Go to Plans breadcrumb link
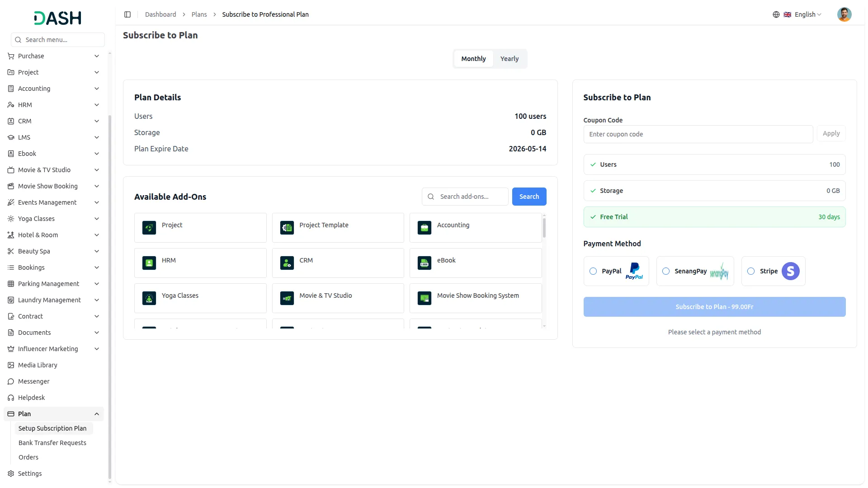The image size is (868, 488). pyautogui.click(x=199, y=14)
